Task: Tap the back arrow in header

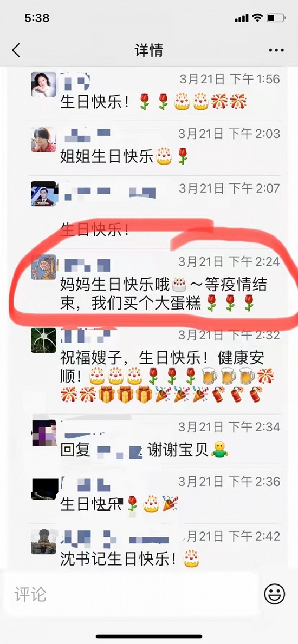Action: click(x=16, y=50)
